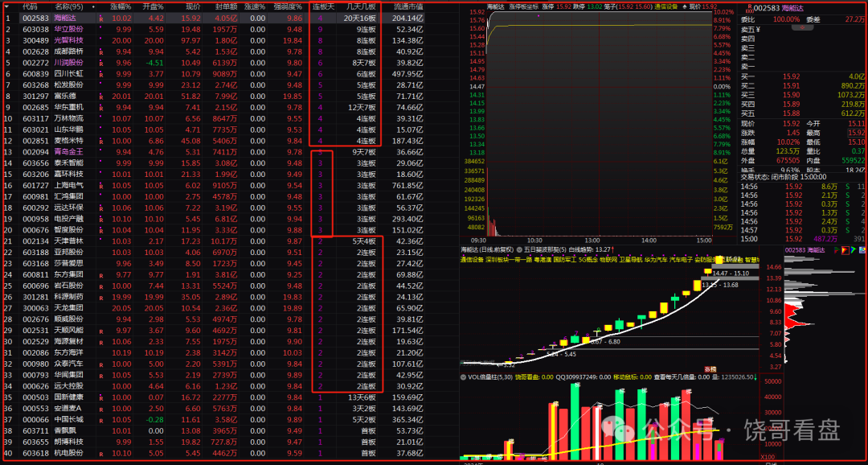Sort by the 代码 column header

pyautogui.click(x=31, y=7)
